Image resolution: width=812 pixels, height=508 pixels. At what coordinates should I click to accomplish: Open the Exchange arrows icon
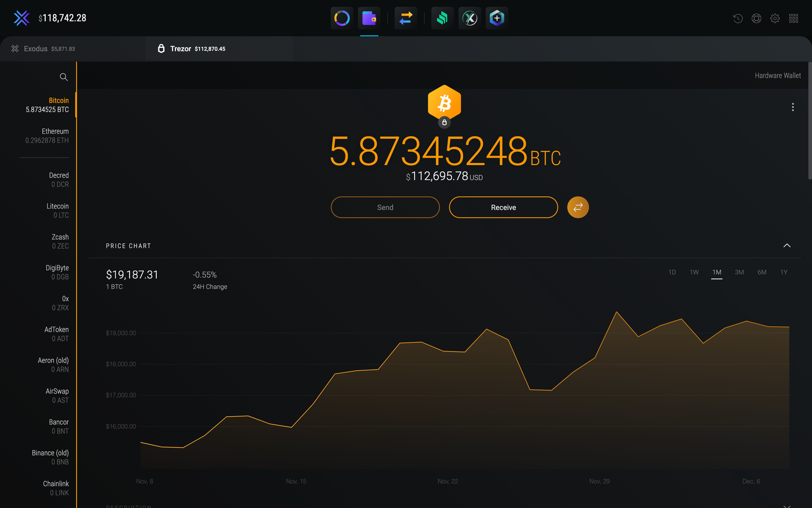pyautogui.click(x=406, y=18)
